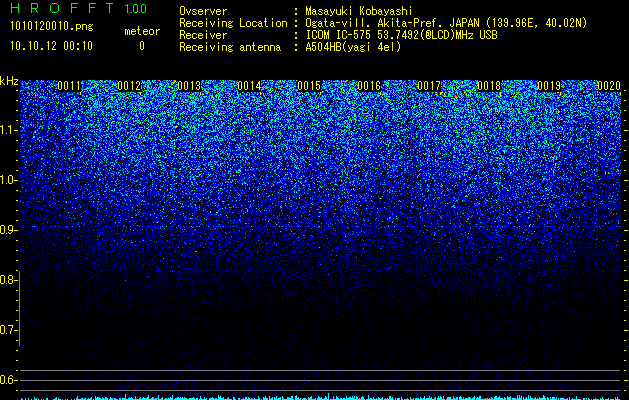Click the 0.9 frequency axis label
629x400 pixels.
(x=9, y=230)
